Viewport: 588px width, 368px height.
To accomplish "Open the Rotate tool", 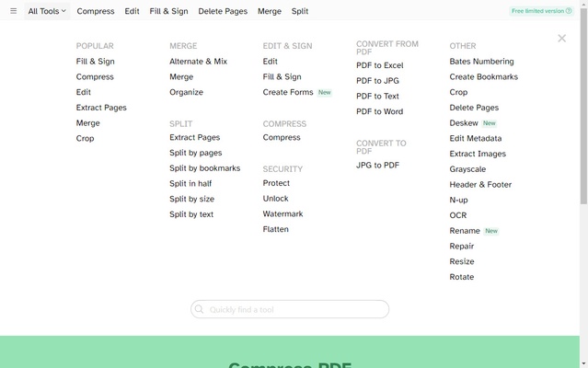I will pos(462,277).
